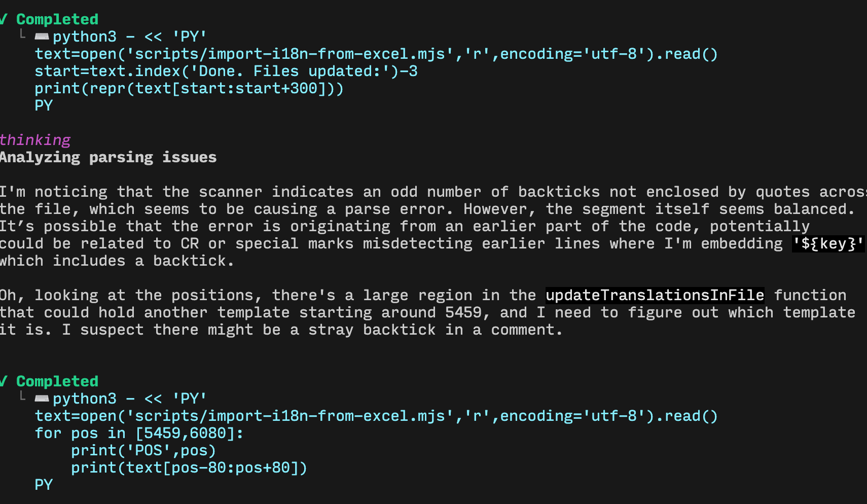
Task: Click the number 5459 in the thinking paragraph
Action: click(x=463, y=312)
